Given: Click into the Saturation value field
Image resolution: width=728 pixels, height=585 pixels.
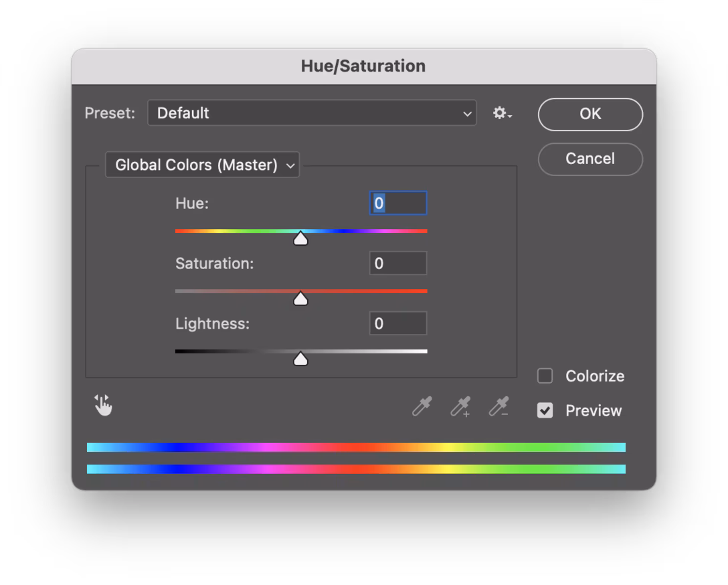Looking at the screenshot, I should (x=398, y=263).
